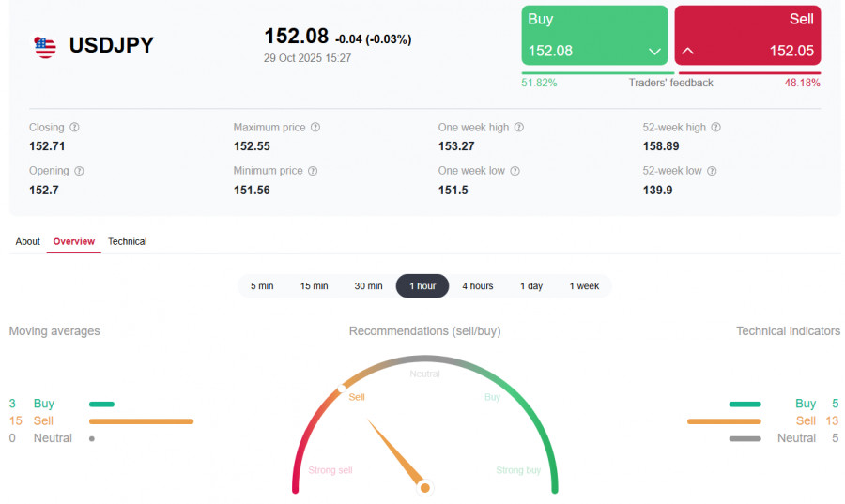845x504 pixels.
Task: Click the Opening value 152.7
Action: coord(43,191)
